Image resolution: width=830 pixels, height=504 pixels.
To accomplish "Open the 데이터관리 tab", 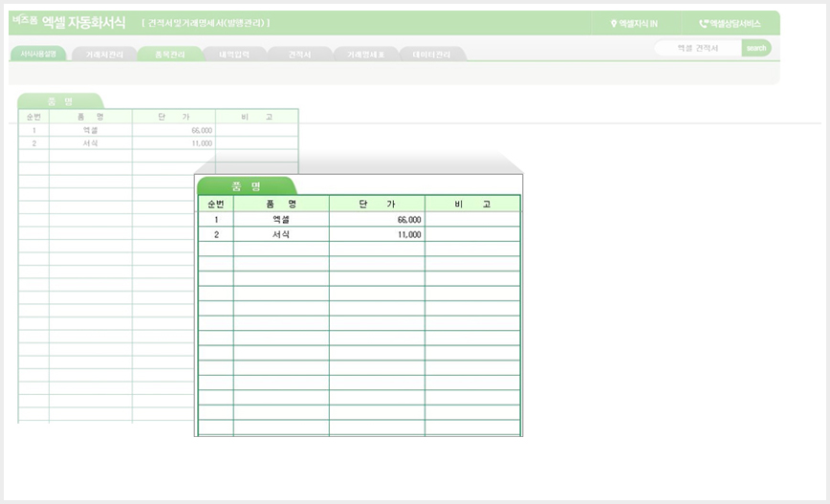I will 431,54.
